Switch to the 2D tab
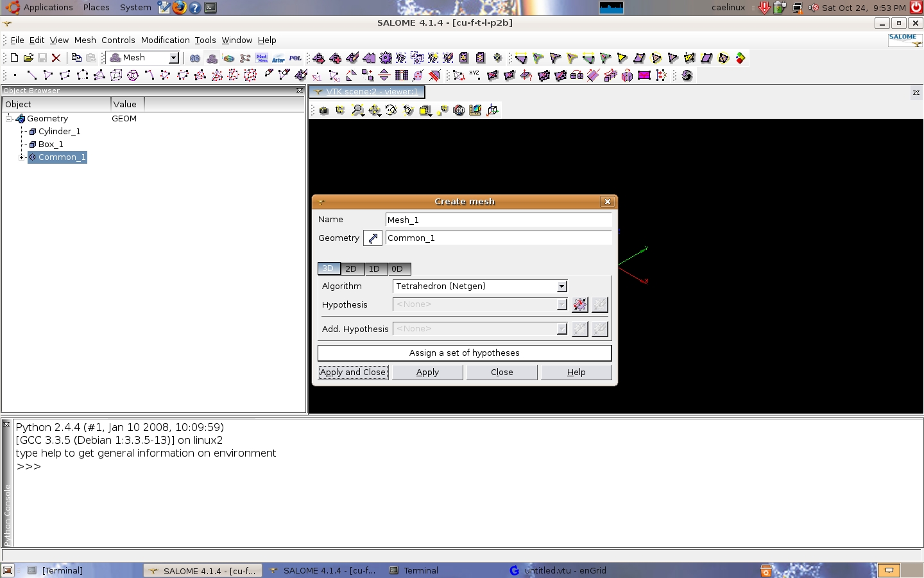The width and height of the screenshot is (924, 578). point(351,269)
